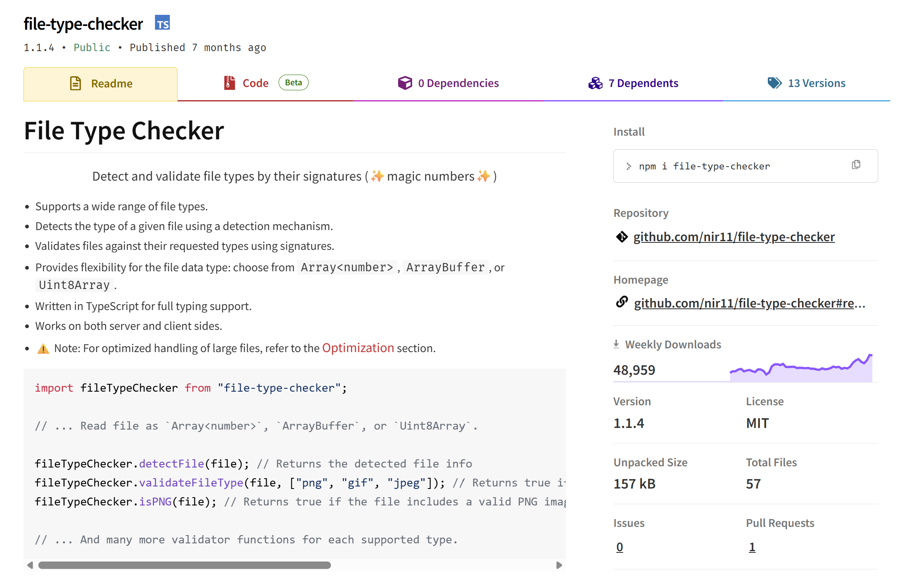Click the Dependents cubes icon
Image resolution: width=924 pixels, height=578 pixels.
tap(595, 83)
